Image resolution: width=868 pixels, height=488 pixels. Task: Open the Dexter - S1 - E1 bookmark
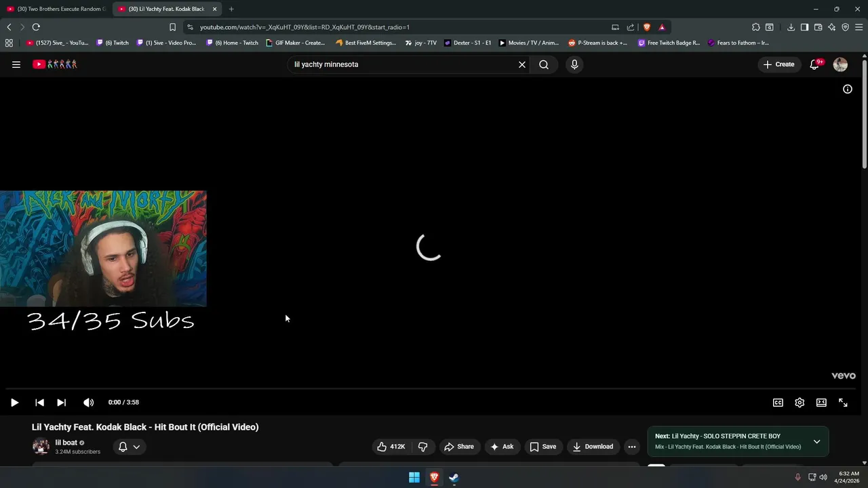pyautogui.click(x=468, y=43)
